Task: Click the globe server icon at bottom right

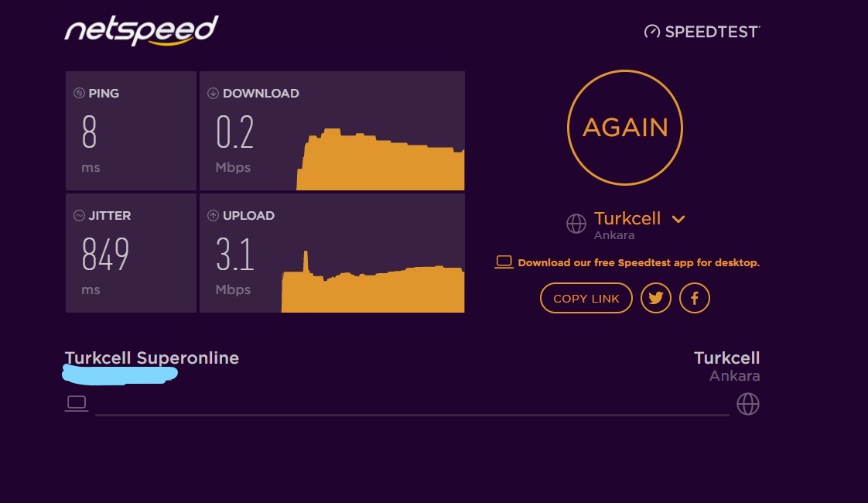Action: (x=748, y=404)
